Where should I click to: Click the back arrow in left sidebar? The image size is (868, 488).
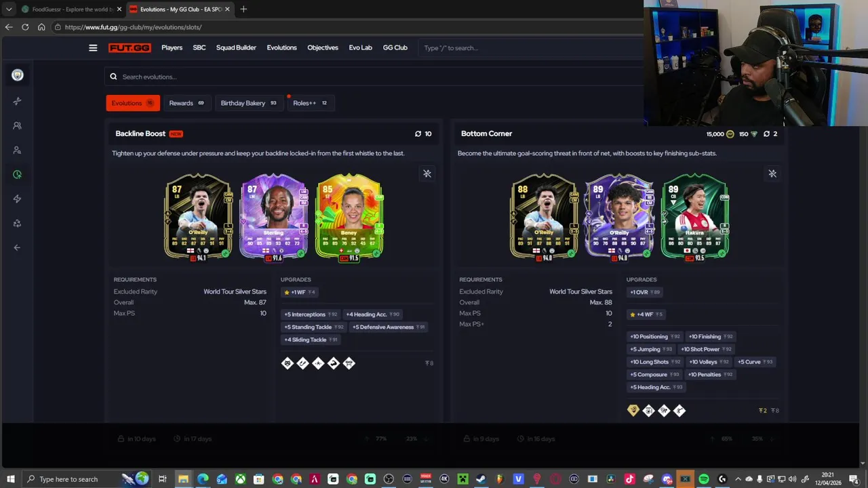pyautogui.click(x=18, y=247)
